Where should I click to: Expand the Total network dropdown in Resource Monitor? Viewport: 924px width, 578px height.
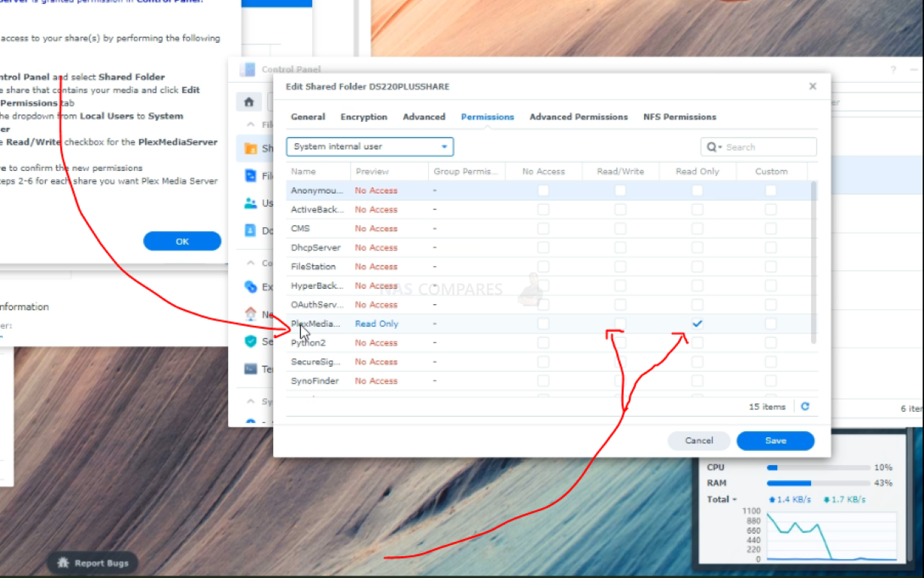pos(722,500)
